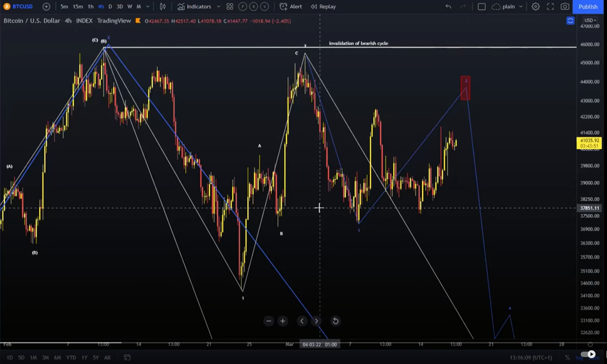
Task: Switch to the weekly W timeframe
Action: tap(130, 6)
